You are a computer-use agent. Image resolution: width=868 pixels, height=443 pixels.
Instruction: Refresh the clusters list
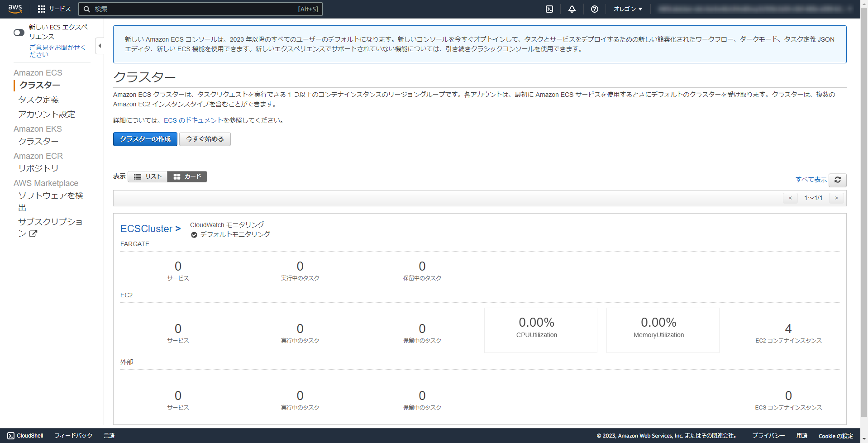(837, 180)
